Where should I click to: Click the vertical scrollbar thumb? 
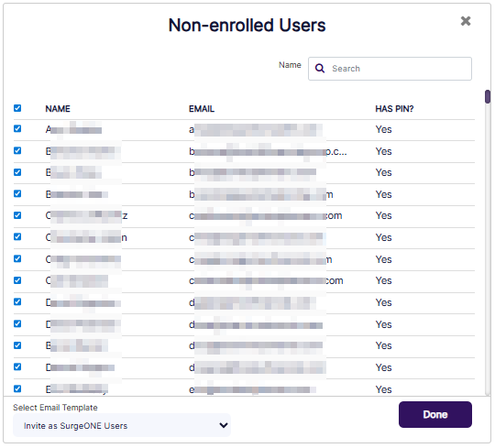tap(488, 97)
